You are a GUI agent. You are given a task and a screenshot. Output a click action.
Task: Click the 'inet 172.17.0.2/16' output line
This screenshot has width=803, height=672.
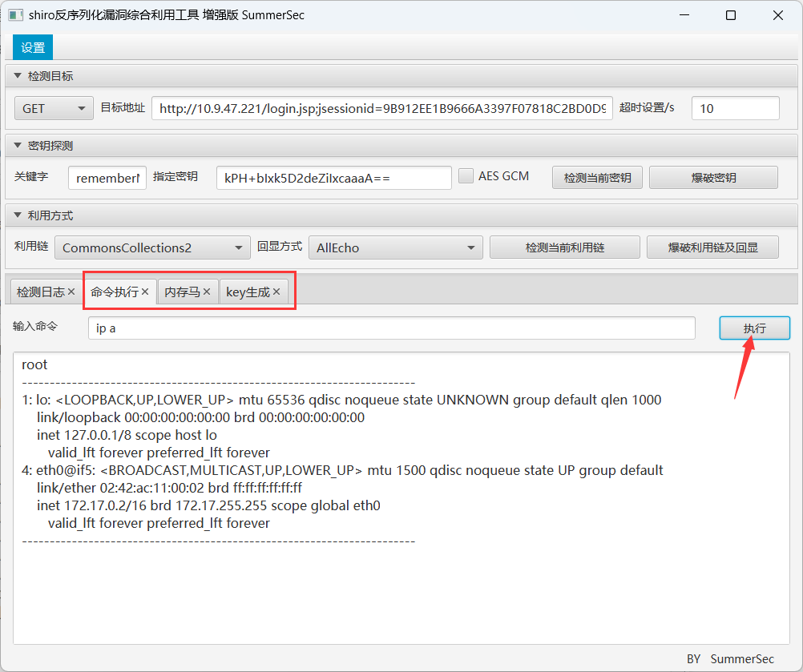coord(208,505)
